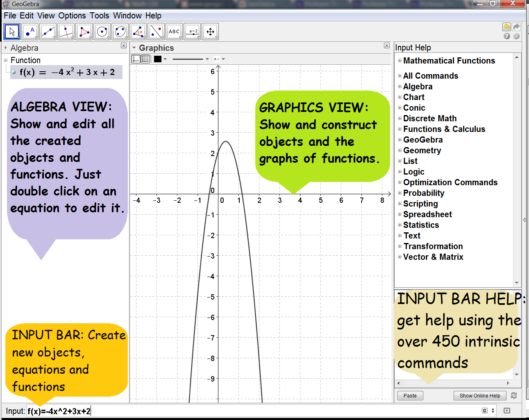Expand Mathematical Functions in Input Help
Image resolution: width=529 pixels, height=420 pixels.
(x=400, y=61)
